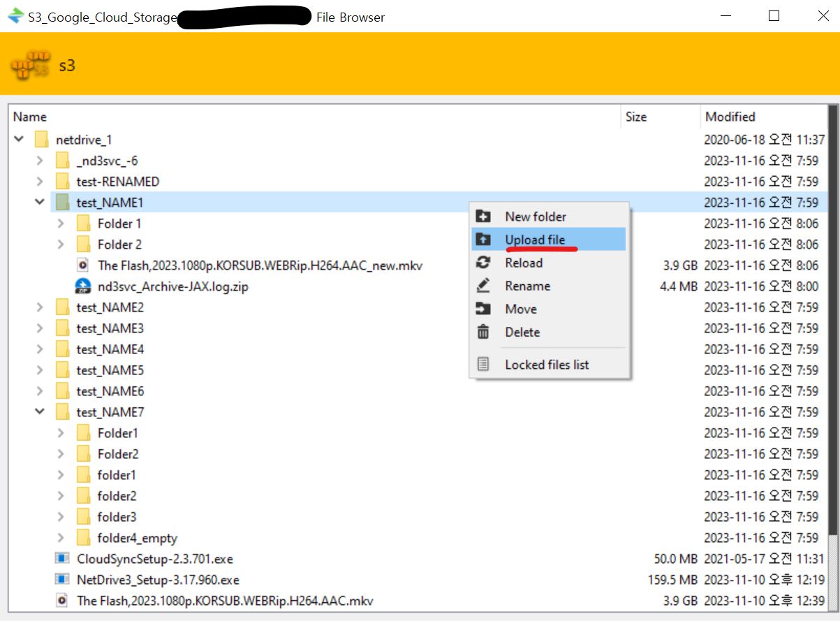Select the "test-RENAMED" folder name
840x621 pixels.
pyautogui.click(x=118, y=182)
